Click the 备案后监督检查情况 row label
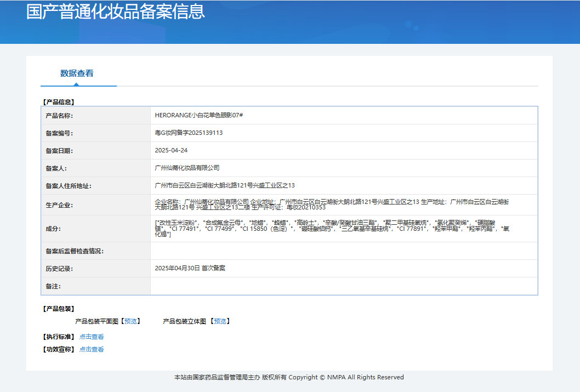 click(x=75, y=251)
